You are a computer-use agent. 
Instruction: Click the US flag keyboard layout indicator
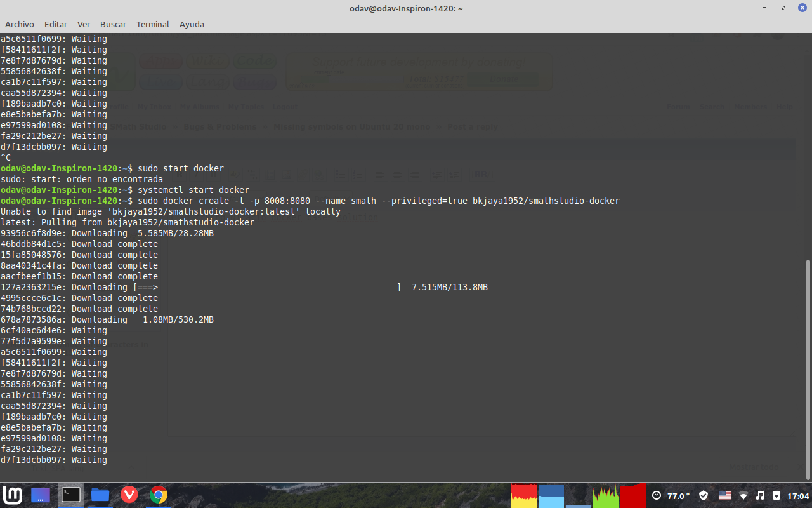click(724, 495)
